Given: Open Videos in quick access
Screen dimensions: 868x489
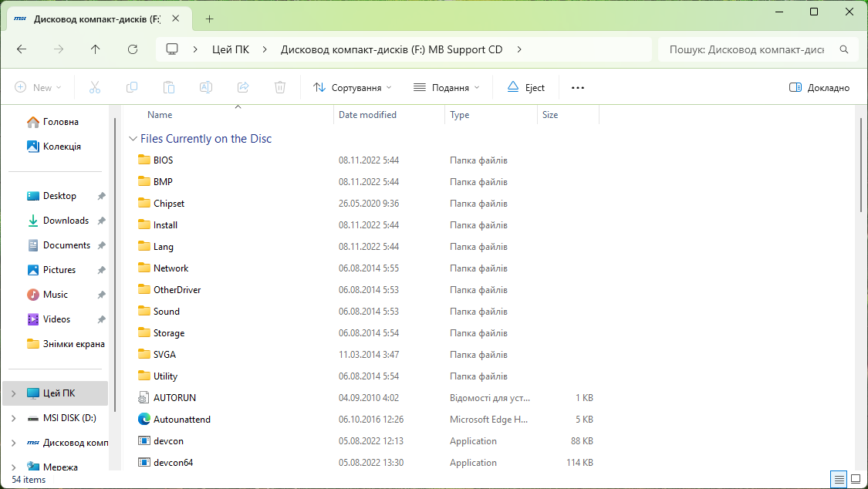Looking at the screenshot, I should coord(49,319).
